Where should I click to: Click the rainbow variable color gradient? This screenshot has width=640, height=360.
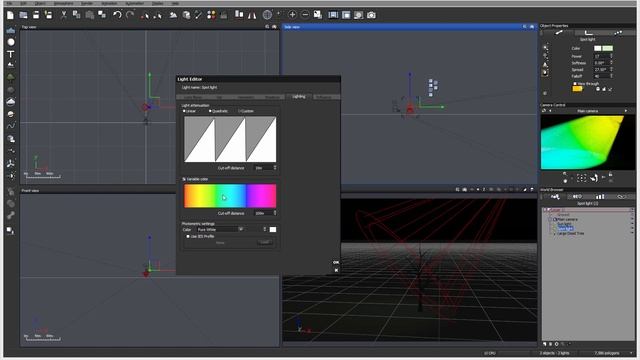(x=230, y=196)
